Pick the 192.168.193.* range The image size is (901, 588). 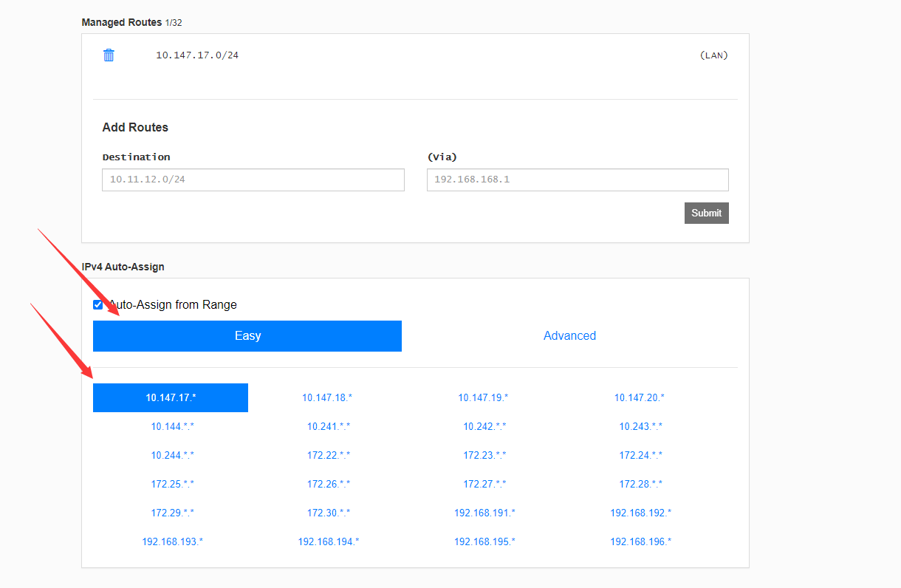pos(173,541)
